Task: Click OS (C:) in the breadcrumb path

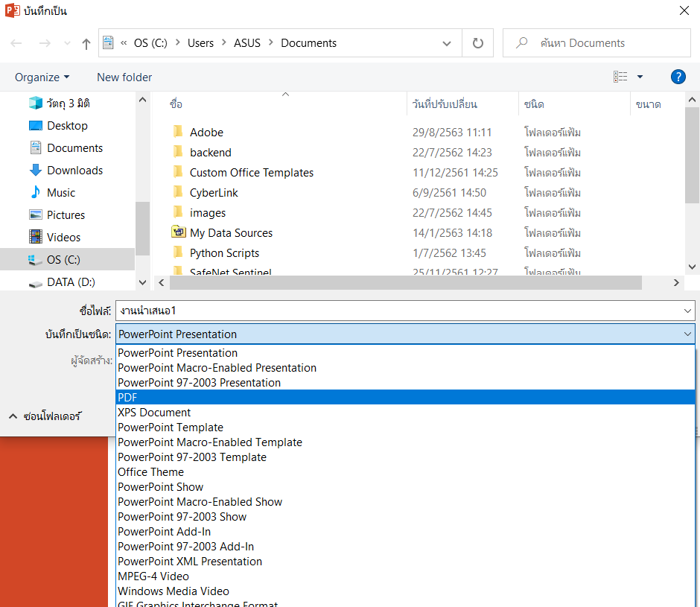Action: pos(150,43)
